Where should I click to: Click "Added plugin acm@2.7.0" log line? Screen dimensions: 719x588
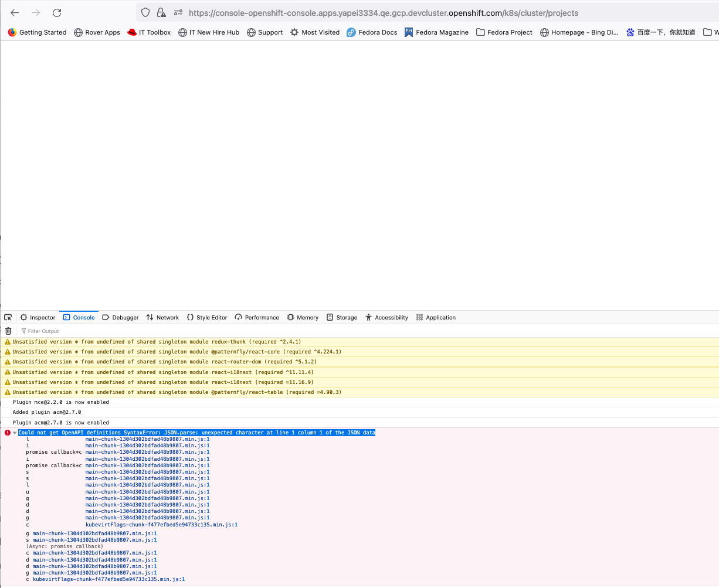47,412
